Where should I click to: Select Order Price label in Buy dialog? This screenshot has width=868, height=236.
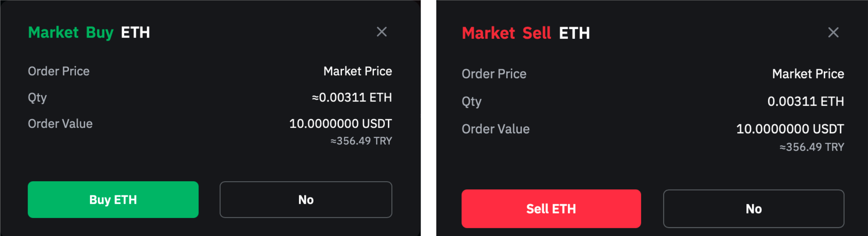[x=59, y=71]
